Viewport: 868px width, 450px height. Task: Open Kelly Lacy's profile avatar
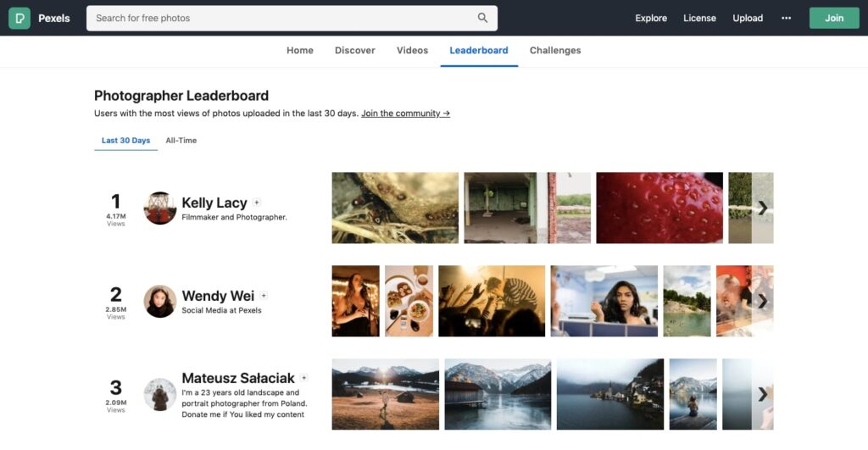pyautogui.click(x=160, y=208)
